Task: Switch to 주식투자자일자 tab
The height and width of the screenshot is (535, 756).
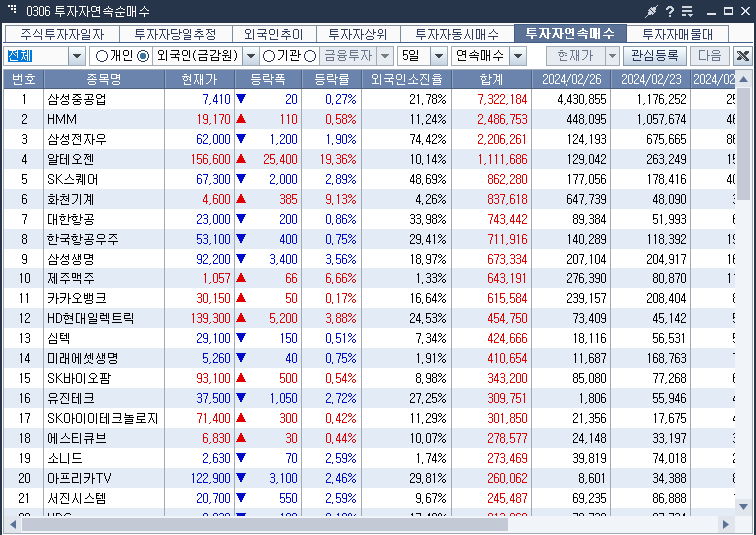Action: [62, 34]
